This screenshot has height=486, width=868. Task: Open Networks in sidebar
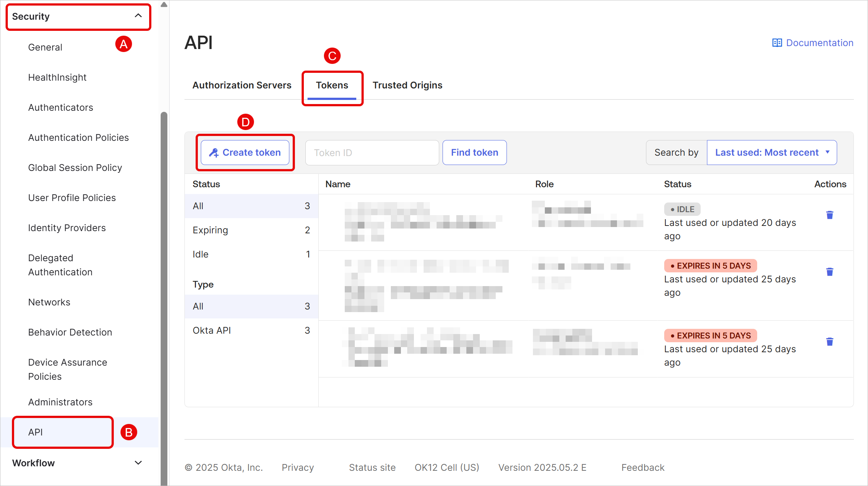tap(49, 302)
